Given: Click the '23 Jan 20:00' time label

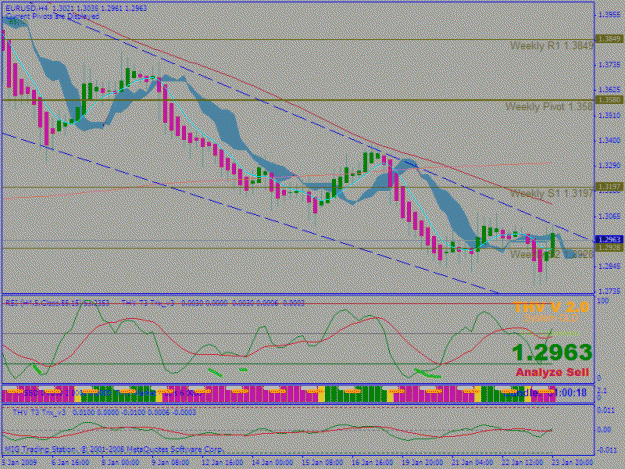Looking at the screenshot, I should [572, 463].
